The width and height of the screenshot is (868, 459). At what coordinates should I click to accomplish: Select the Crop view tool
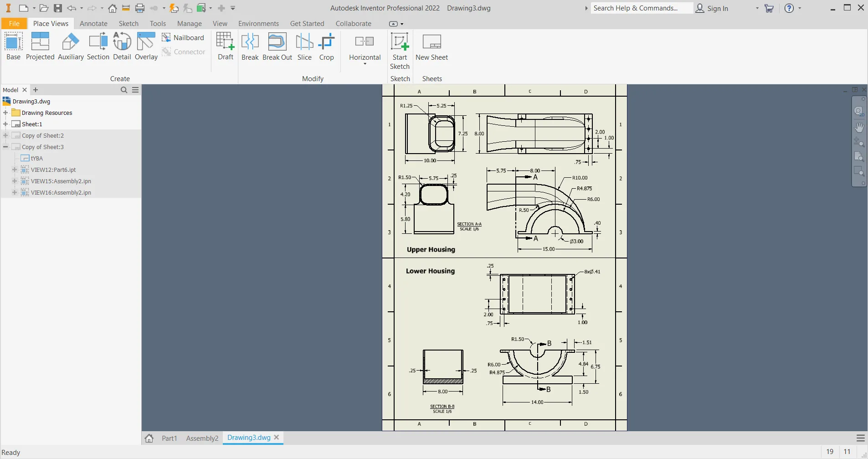326,46
